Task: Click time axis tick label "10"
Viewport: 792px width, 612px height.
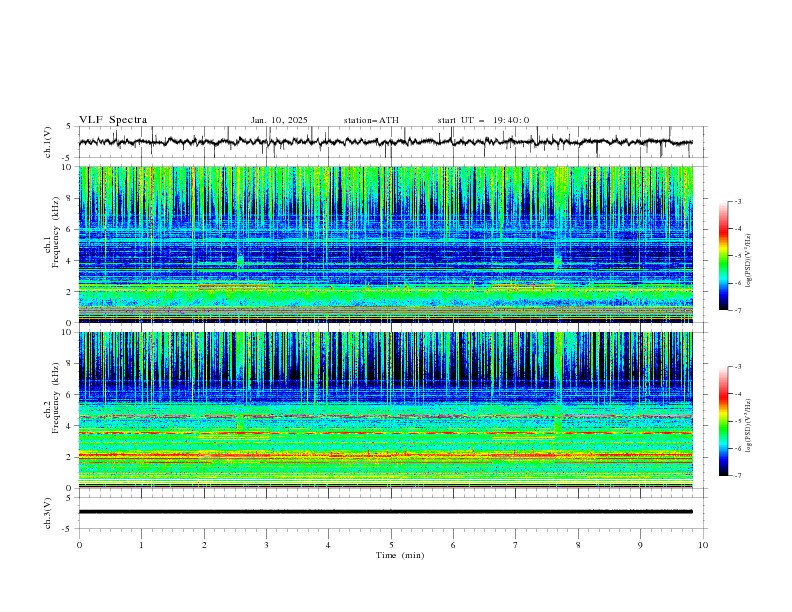Action: (x=703, y=545)
